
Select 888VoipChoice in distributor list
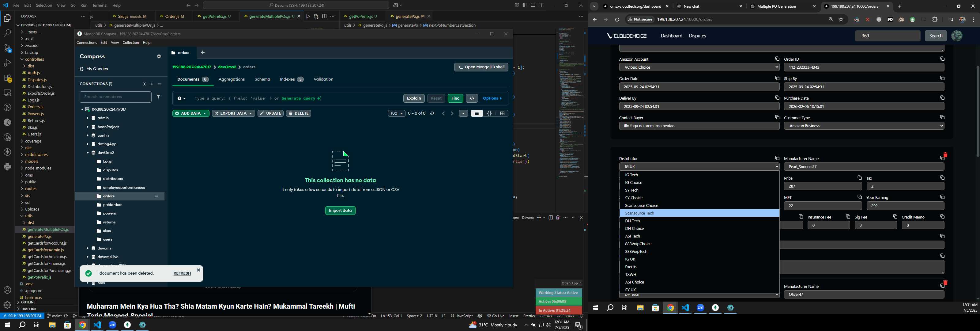pyautogui.click(x=699, y=244)
